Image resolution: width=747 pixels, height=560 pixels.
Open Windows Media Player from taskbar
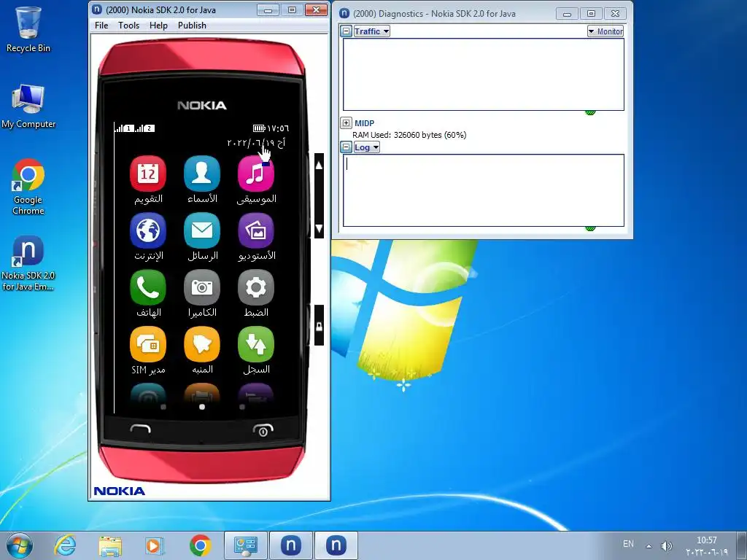tap(155, 545)
